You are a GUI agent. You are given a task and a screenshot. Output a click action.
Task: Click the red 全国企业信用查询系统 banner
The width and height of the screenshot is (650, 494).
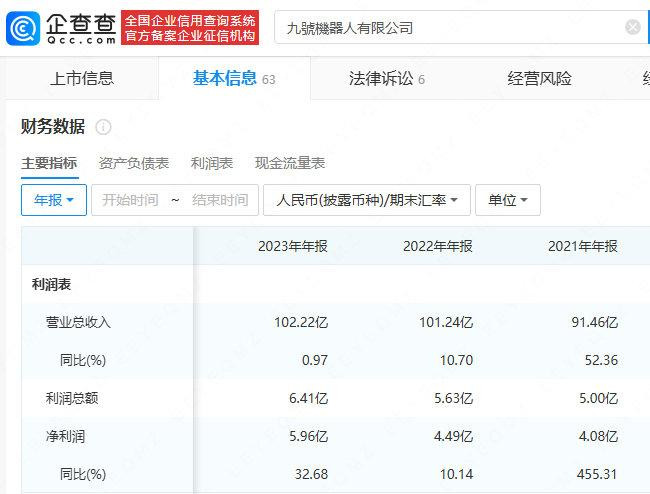(x=190, y=28)
